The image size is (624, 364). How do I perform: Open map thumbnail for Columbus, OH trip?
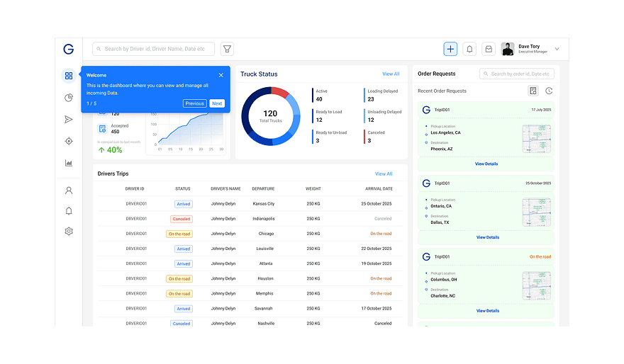click(x=537, y=285)
